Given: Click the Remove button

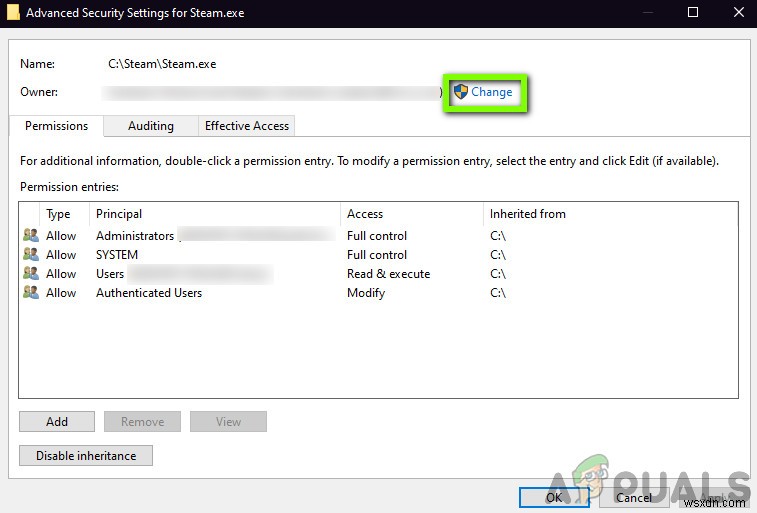Looking at the screenshot, I should 142,421.
